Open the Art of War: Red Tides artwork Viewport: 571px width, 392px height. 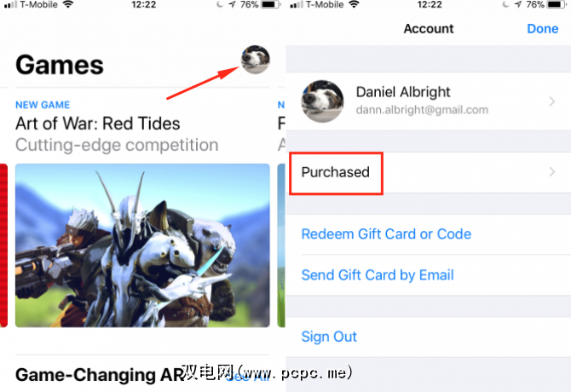point(142,245)
